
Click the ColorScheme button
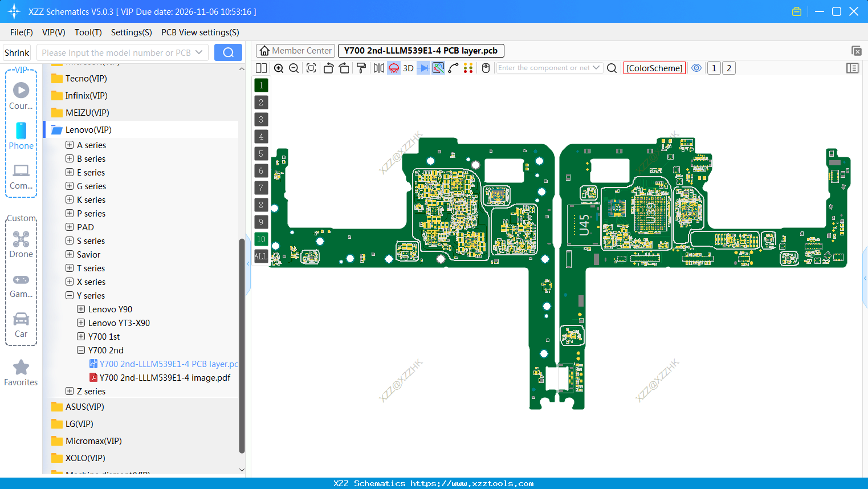[x=654, y=68]
